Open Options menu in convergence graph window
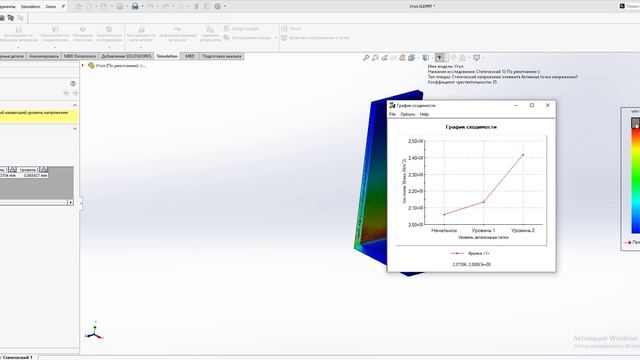The width and height of the screenshot is (640, 360). [x=407, y=114]
